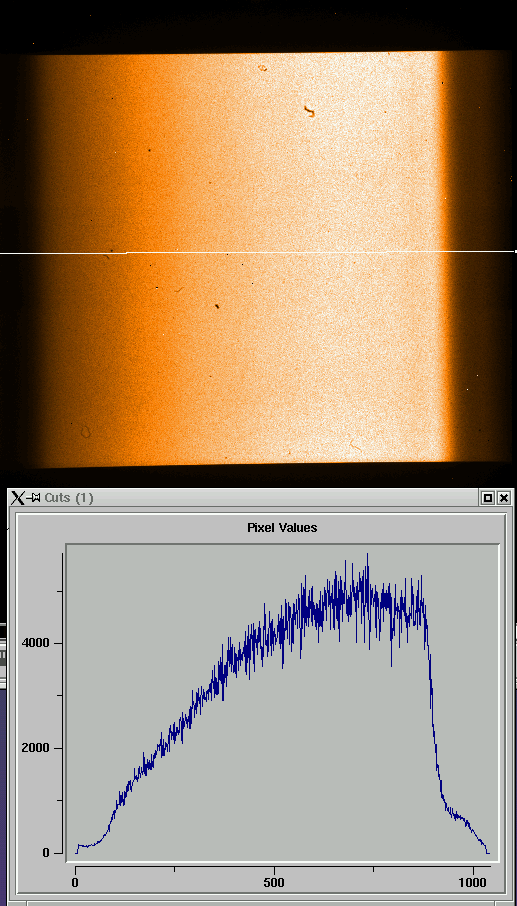The height and width of the screenshot is (906, 517).
Task: Open the X window menu of Cuts window
Action: (x=18, y=497)
